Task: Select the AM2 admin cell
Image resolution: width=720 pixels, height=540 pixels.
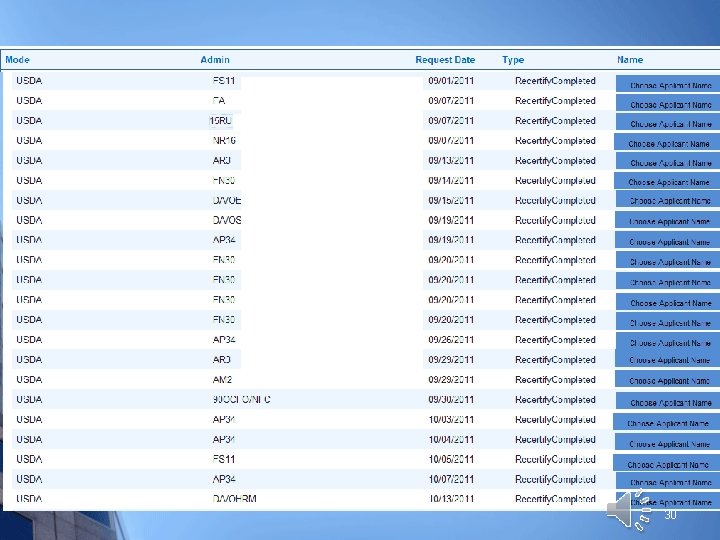Action: click(x=222, y=380)
